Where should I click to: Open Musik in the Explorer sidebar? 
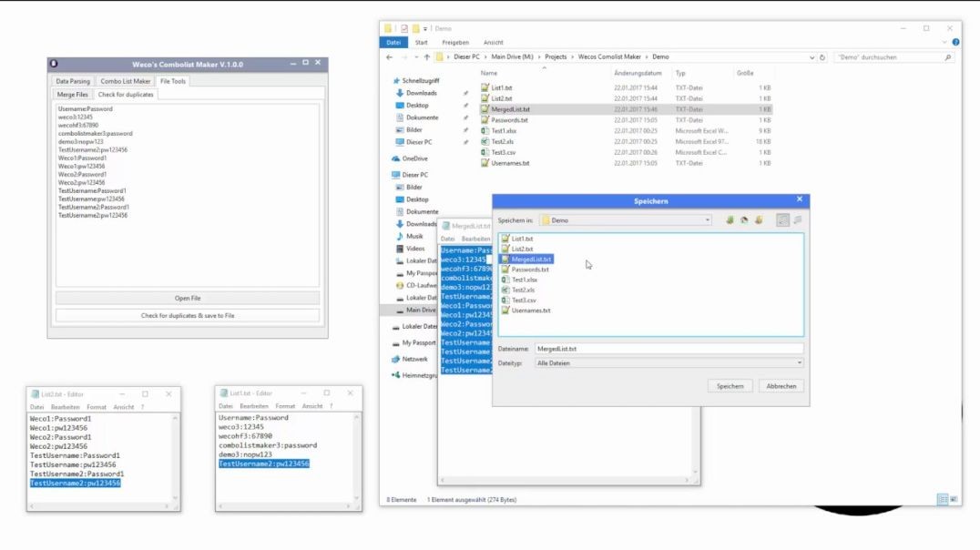(409, 236)
